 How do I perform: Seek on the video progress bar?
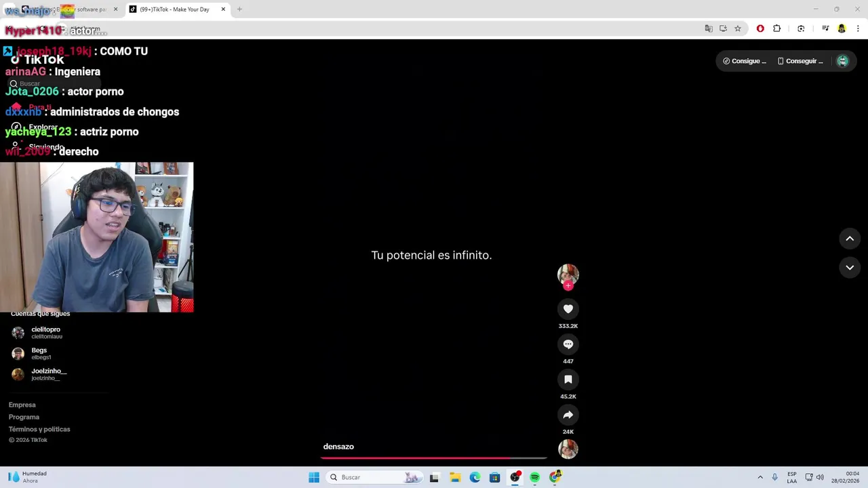433,458
